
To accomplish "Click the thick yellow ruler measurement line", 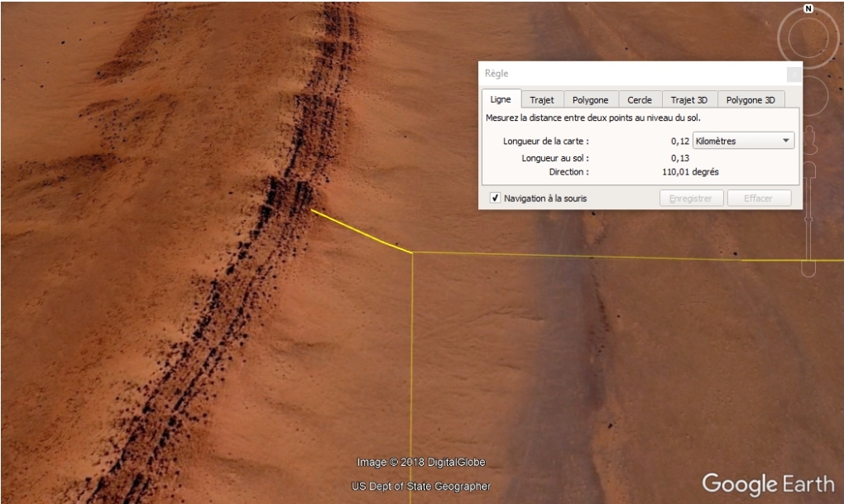I will coord(361,231).
